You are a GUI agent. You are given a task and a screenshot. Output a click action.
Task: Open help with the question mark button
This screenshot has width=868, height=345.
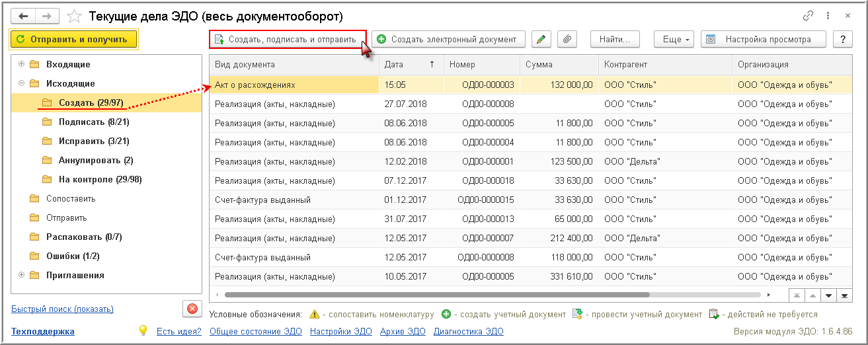pos(842,39)
